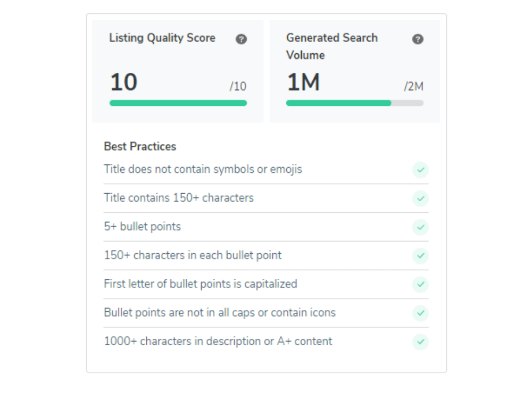
Task: Click the '5+ bullet points' text
Action: coord(142,227)
